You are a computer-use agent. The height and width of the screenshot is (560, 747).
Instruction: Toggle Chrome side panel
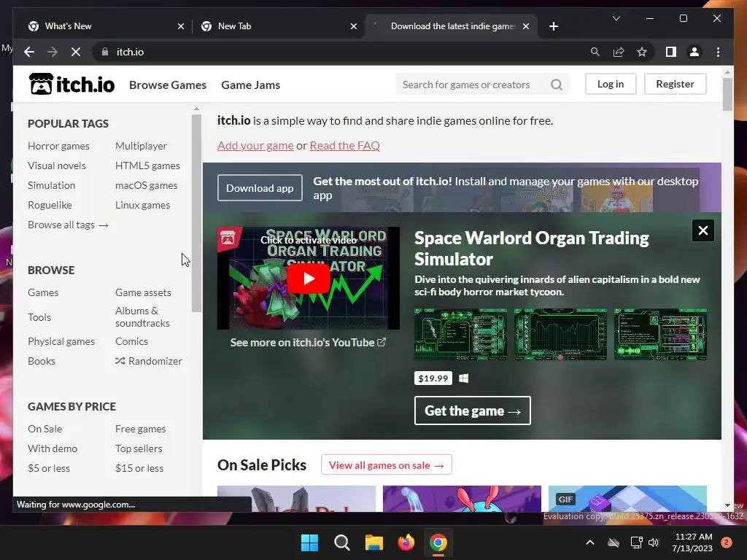coord(671,52)
